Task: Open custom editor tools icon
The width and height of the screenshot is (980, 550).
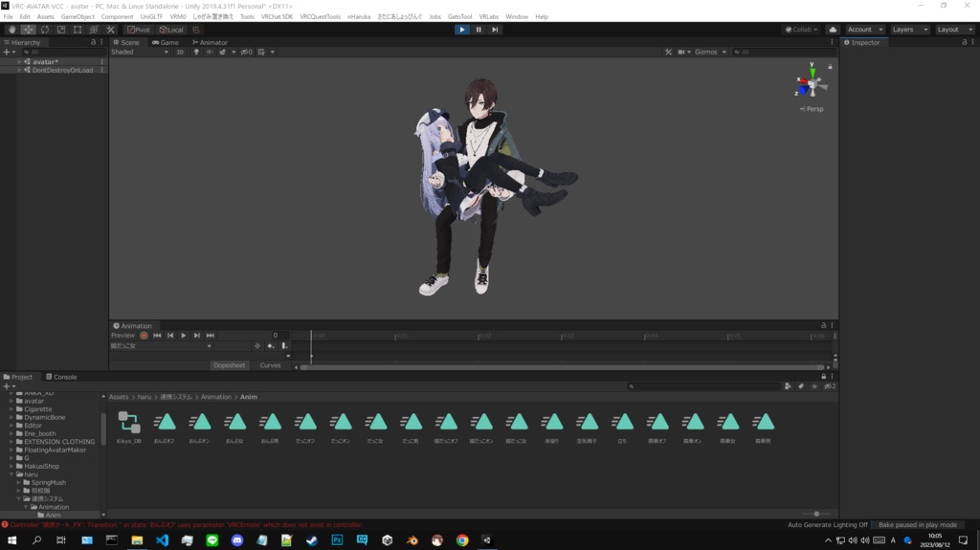Action: (110, 30)
